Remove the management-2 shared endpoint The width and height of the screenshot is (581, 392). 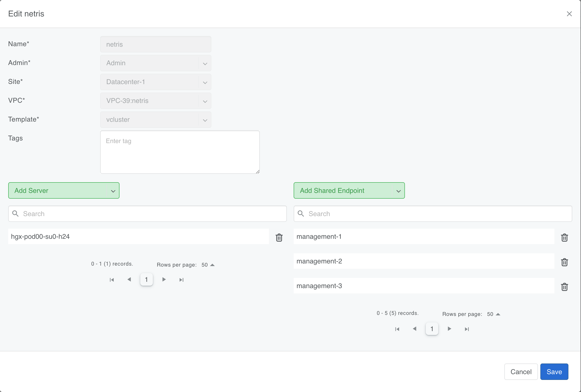coord(565,262)
